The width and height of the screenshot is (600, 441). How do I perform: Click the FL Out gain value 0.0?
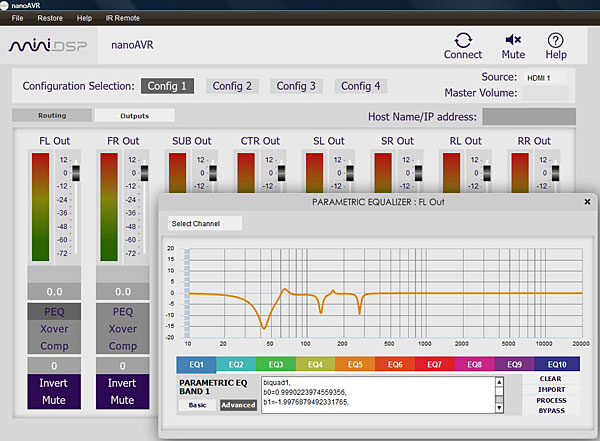[x=54, y=292]
